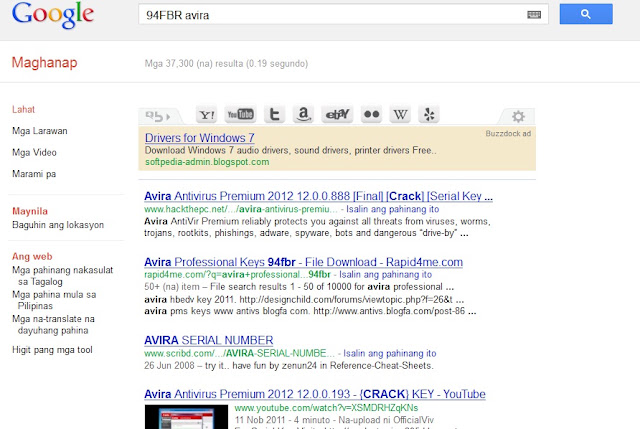640x429 pixels.
Task: Select Mga Video in the left sidebar
Action: (34, 153)
